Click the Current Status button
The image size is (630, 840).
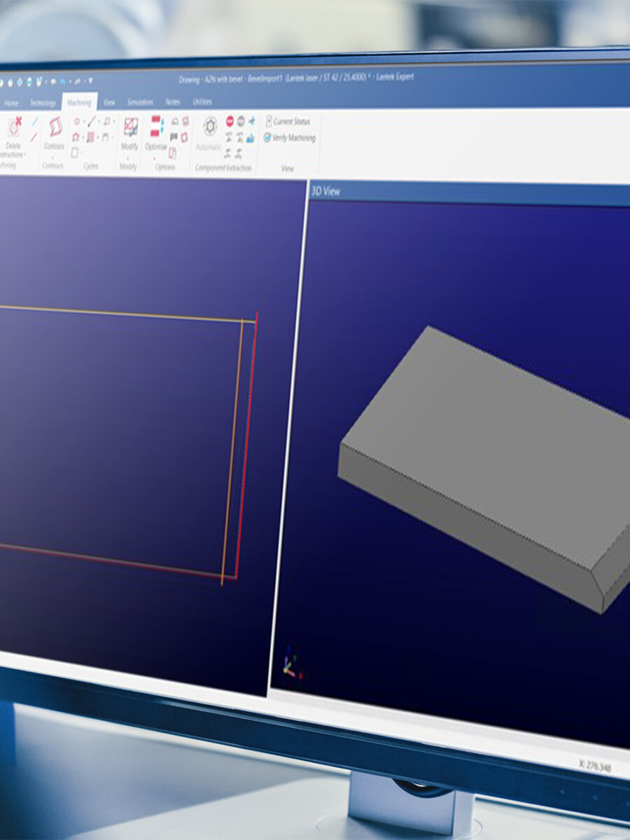[288, 122]
